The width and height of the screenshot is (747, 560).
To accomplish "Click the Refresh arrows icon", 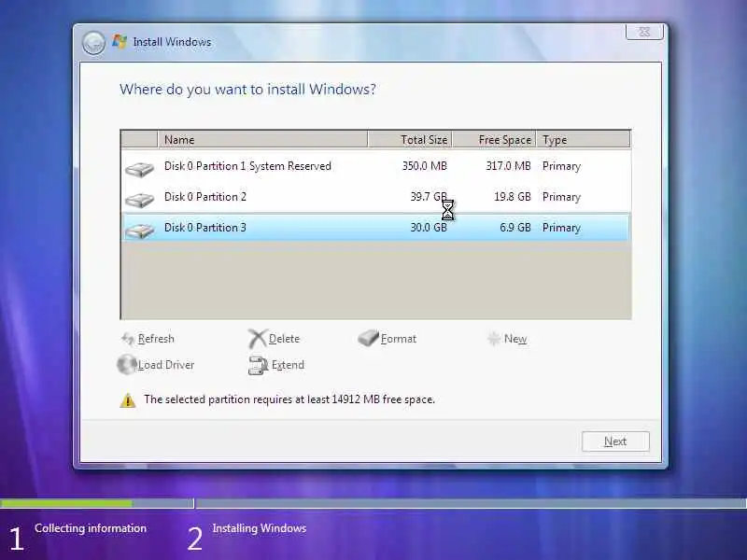I will coord(128,339).
